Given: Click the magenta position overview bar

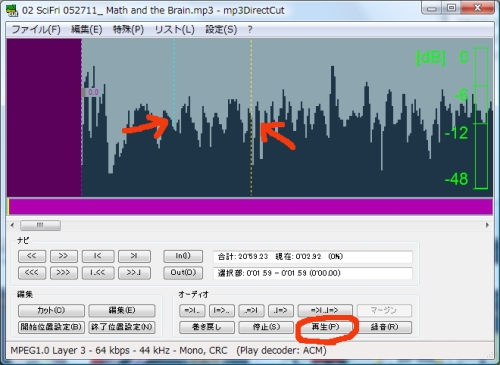Looking at the screenshot, I should click(250, 206).
